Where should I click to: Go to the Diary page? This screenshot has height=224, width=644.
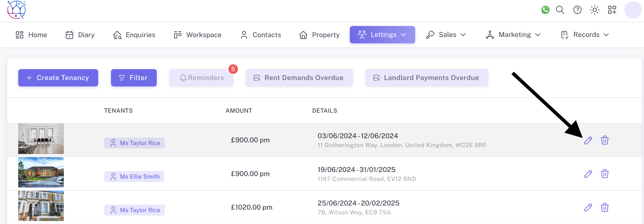80,35
